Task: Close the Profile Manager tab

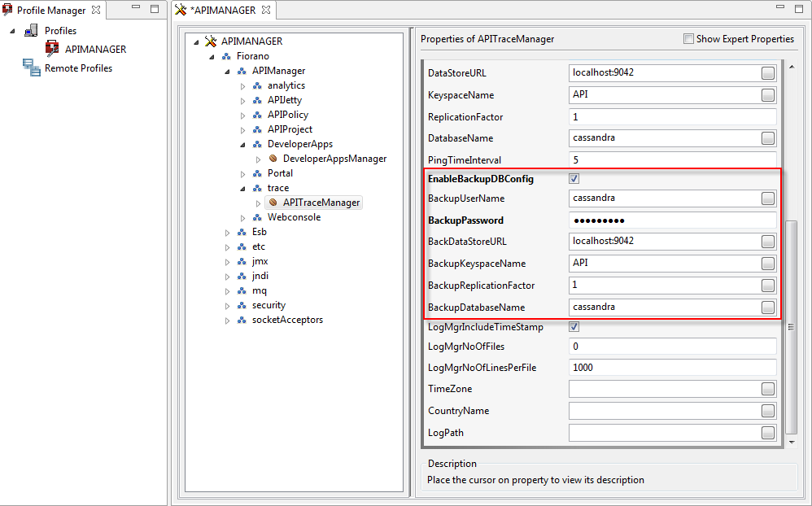Action: (x=96, y=10)
